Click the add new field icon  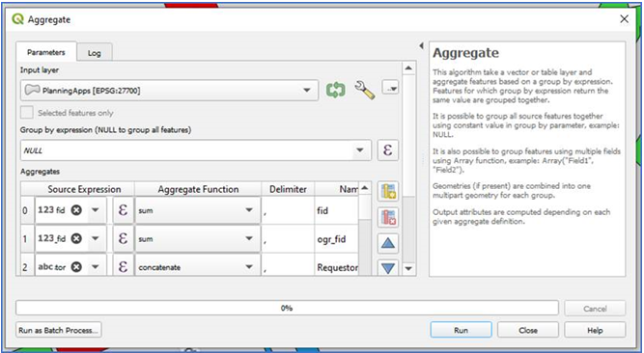pos(388,192)
